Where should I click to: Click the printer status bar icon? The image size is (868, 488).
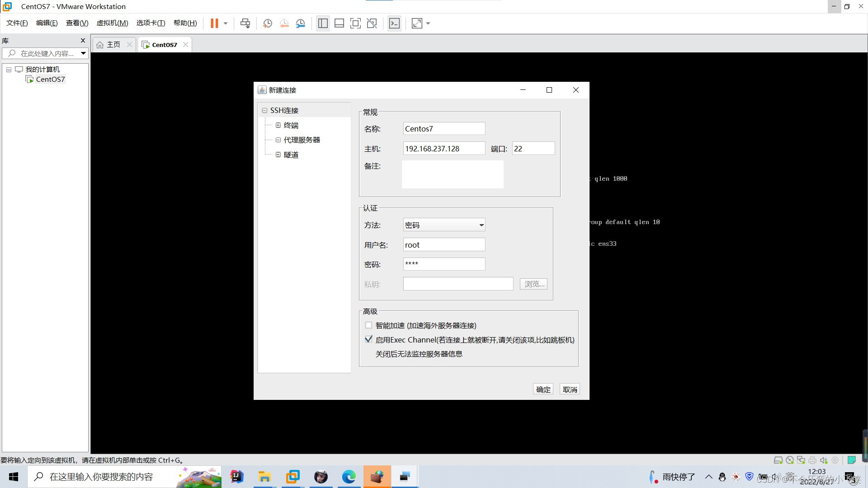tap(812, 460)
